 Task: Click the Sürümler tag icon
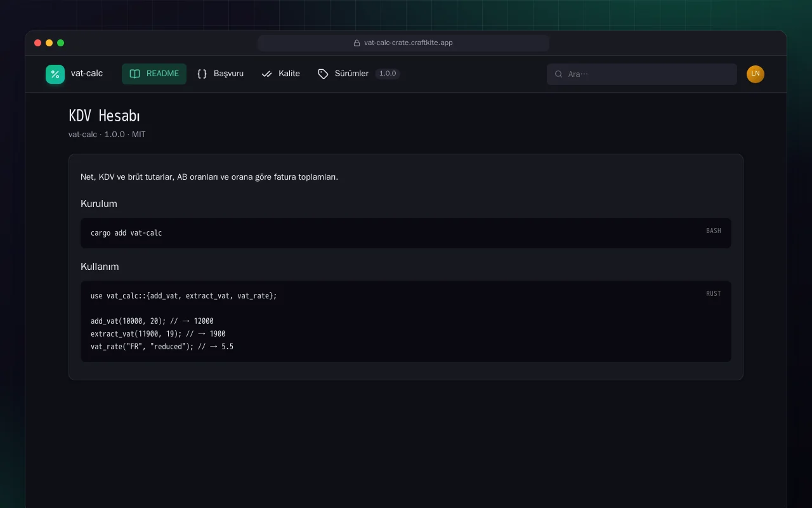click(x=323, y=74)
